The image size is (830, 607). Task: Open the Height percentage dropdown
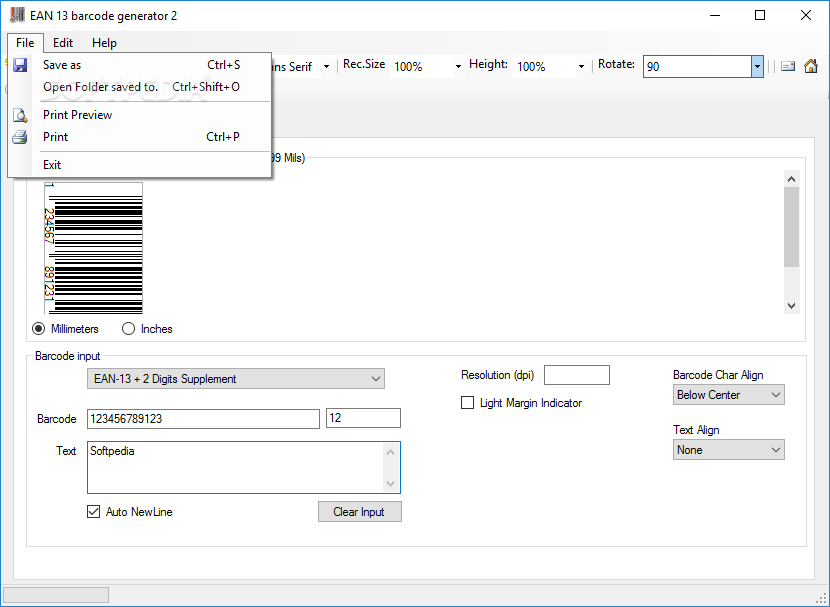(x=581, y=67)
